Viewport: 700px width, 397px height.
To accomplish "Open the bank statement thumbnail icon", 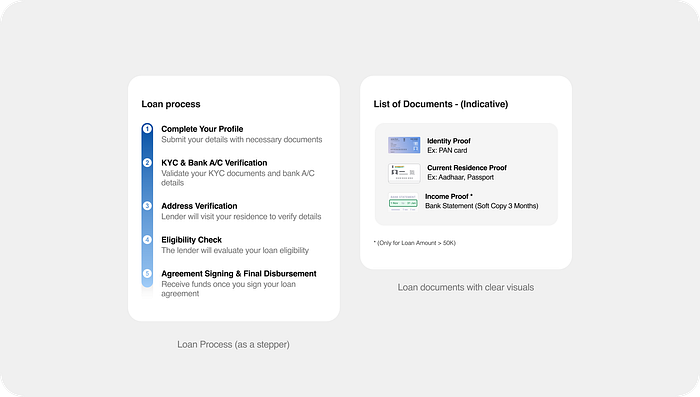I will 403,202.
